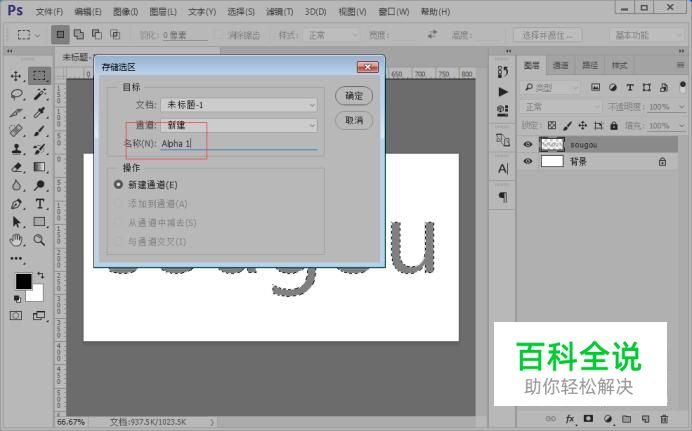Image resolution: width=692 pixels, height=431 pixels.
Task: Open the 文件(F) menu
Action: pyautogui.click(x=49, y=12)
